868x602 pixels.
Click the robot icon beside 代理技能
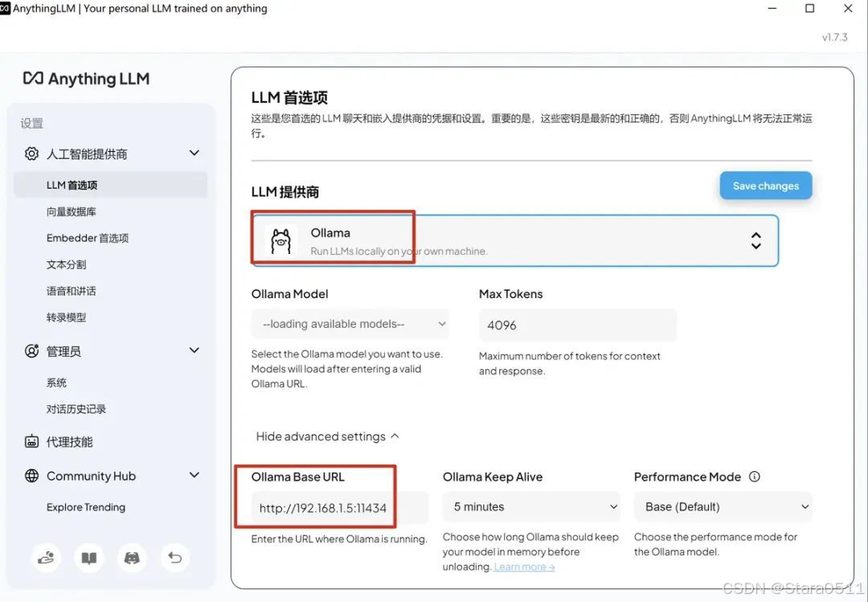point(31,441)
